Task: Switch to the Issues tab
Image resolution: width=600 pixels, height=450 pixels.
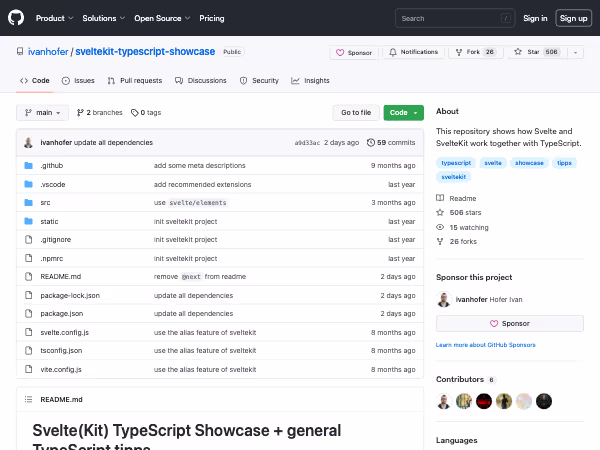Action: [x=78, y=81]
